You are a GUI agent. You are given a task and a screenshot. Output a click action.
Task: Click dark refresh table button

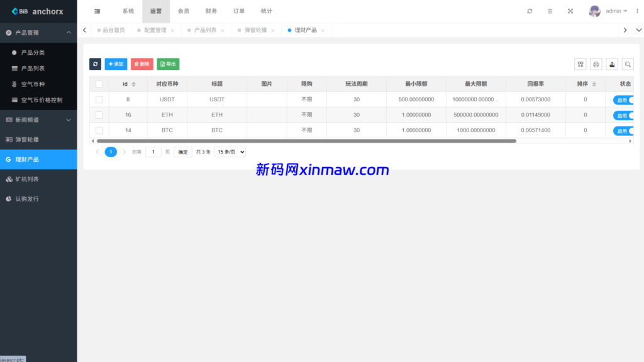point(96,64)
